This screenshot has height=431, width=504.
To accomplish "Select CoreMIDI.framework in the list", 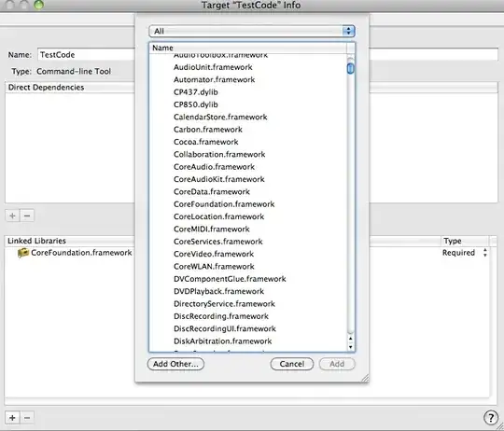I will click(x=212, y=229).
